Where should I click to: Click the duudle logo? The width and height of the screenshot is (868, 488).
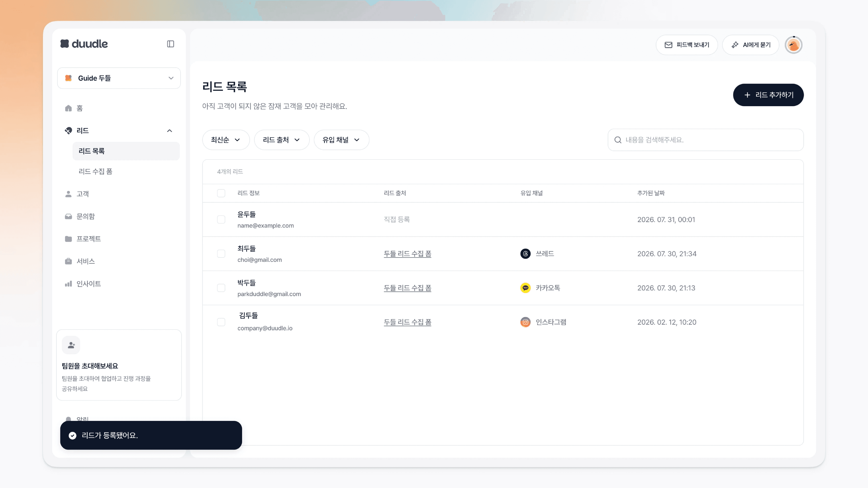[84, 44]
